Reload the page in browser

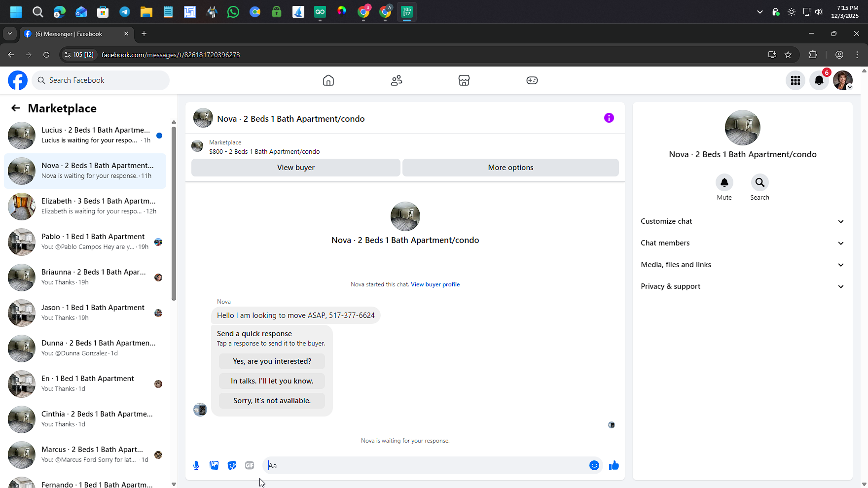click(46, 55)
